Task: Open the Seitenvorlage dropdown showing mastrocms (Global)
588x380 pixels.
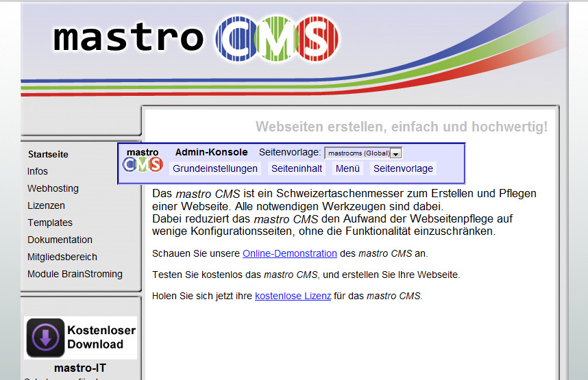Action: [363, 153]
